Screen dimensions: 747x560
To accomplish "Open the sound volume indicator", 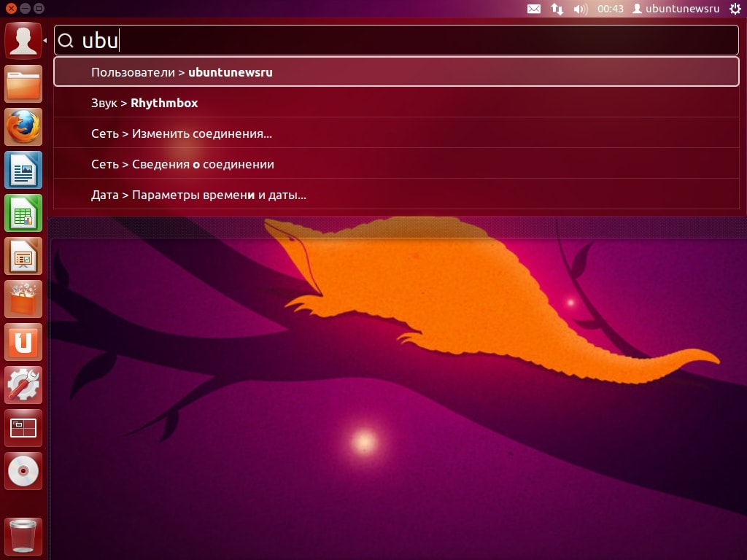I will (581, 9).
